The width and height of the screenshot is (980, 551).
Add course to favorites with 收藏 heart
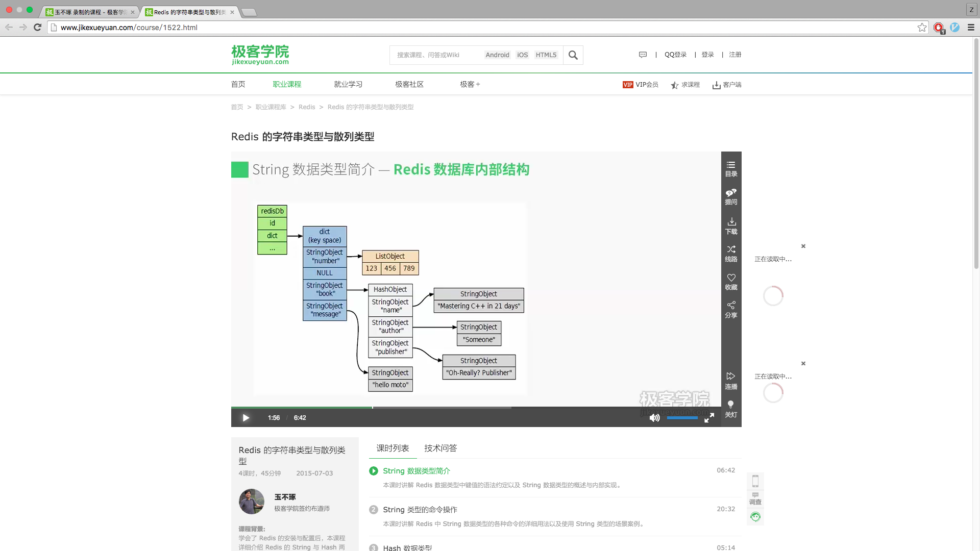point(731,281)
